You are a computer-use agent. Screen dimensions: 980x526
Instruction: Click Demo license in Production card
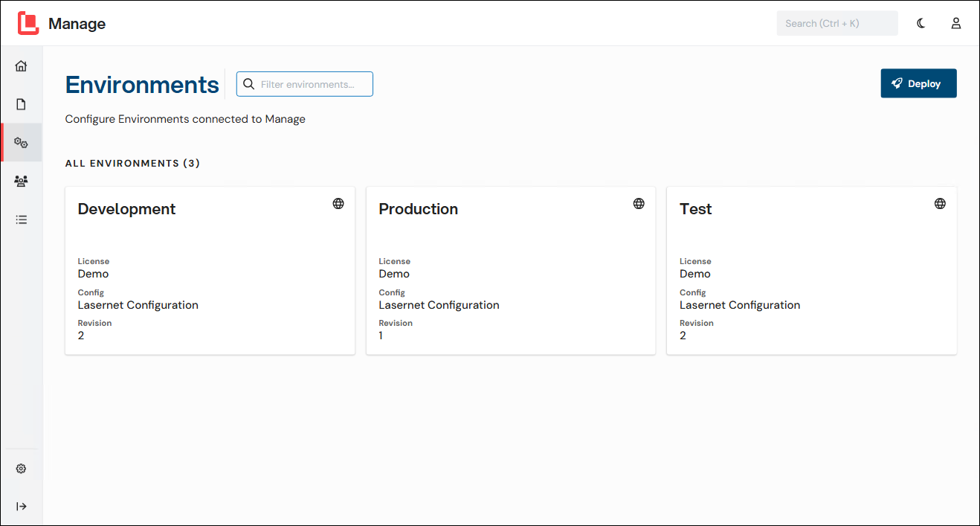(x=394, y=274)
